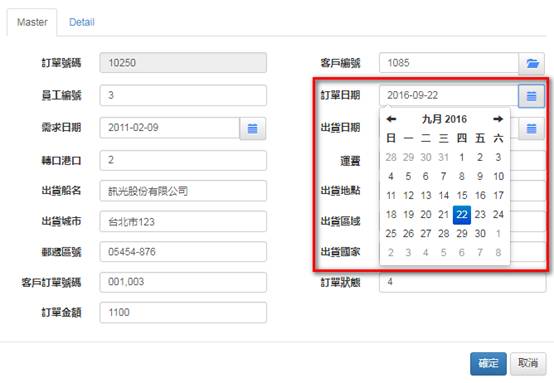Choose day 17 in the calendar
554x383 pixels.
[x=498, y=195]
